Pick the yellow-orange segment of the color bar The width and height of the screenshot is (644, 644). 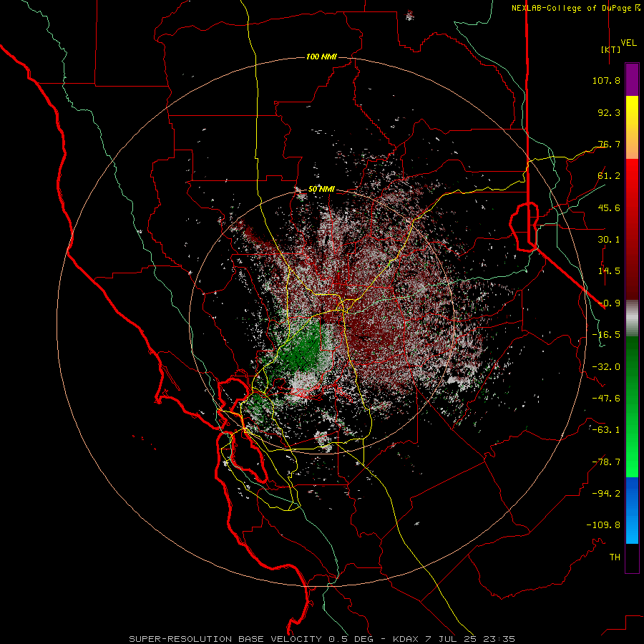(632, 127)
